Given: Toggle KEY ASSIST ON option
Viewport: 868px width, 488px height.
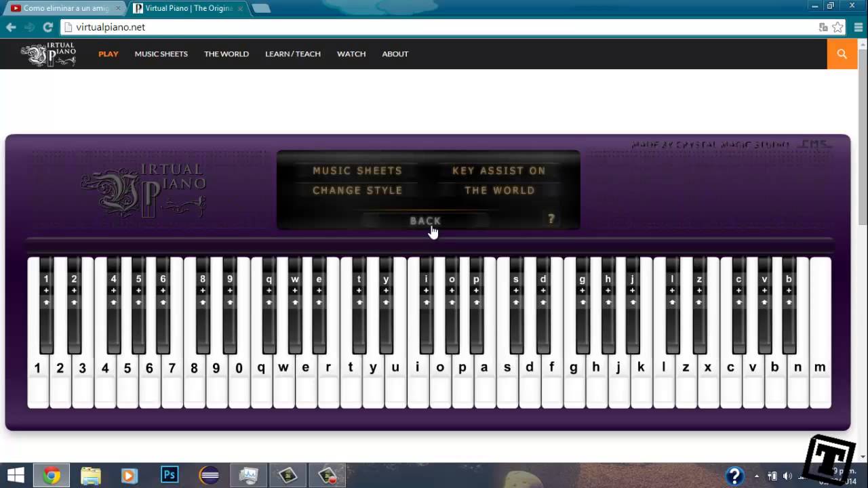Looking at the screenshot, I should 498,171.
